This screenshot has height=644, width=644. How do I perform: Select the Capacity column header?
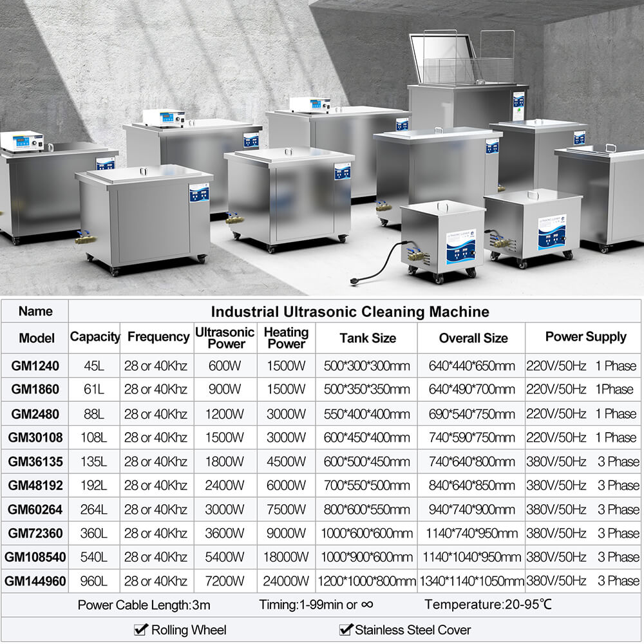[x=95, y=337]
